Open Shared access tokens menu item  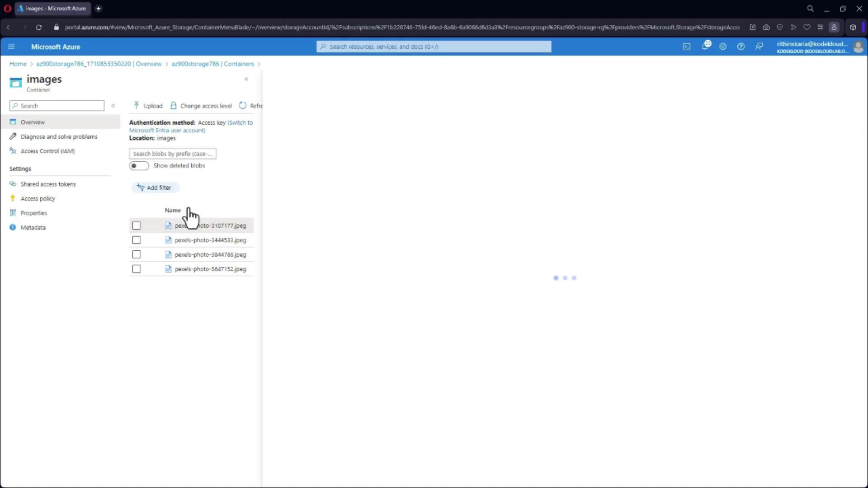(x=48, y=184)
